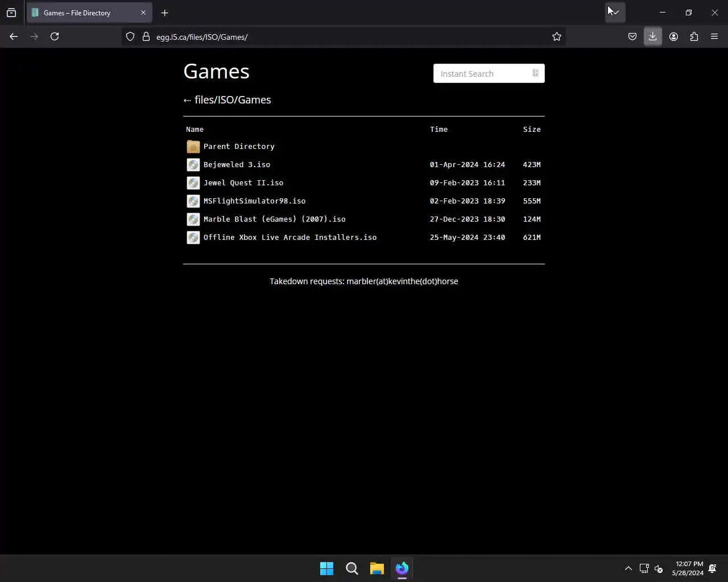Screen dimensions: 728x582
Task: Reload the current page
Action: [55, 36]
